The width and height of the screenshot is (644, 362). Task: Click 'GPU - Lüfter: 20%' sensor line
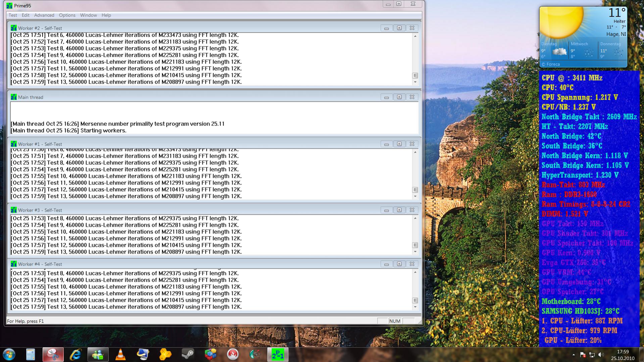pos(573,340)
